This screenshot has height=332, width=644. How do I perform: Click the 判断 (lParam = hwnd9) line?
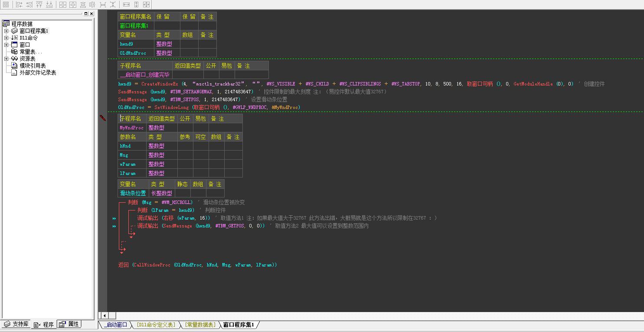181,210
